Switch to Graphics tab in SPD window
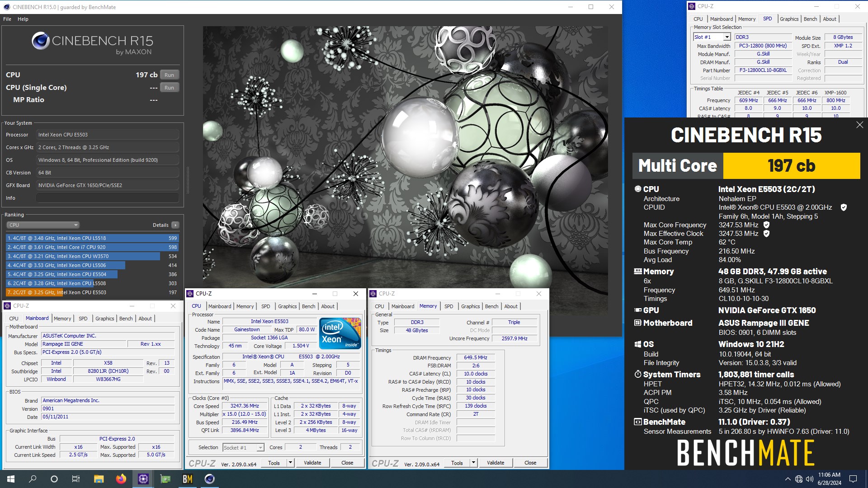This screenshot has width=868, height=488. pyautogui.click(x=789, y=19)
